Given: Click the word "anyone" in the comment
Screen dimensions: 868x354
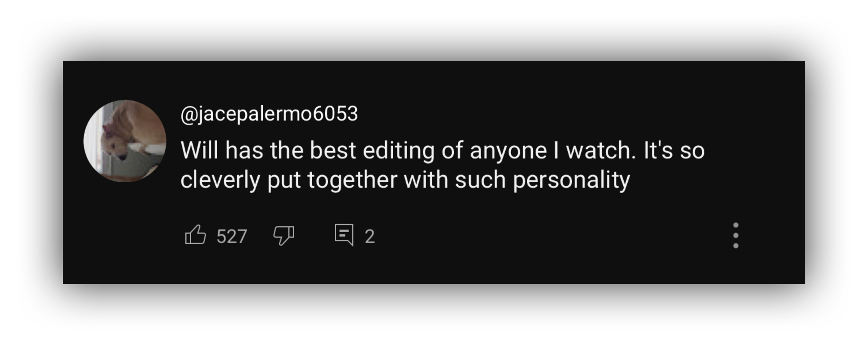Looking at the screenshot, I should coord(508,151).
